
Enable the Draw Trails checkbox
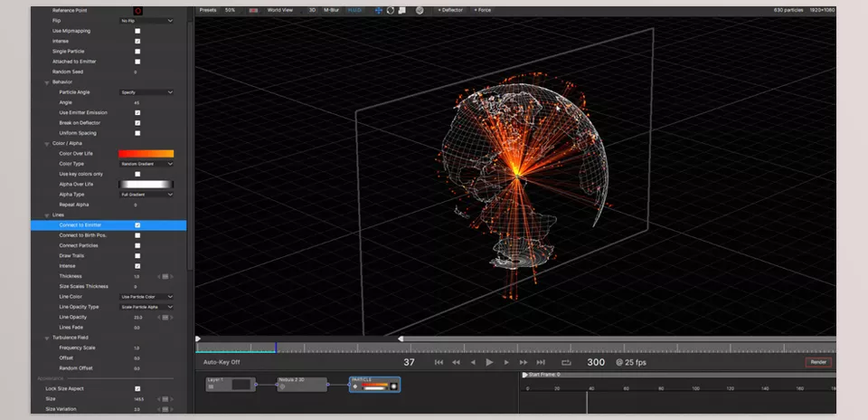137,256
